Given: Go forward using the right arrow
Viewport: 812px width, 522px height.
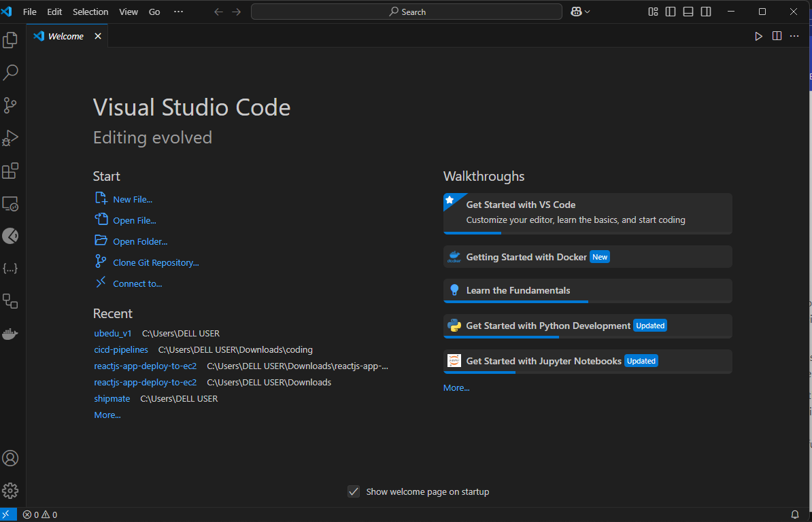Looking at the screenshot, I should [237, 12].
